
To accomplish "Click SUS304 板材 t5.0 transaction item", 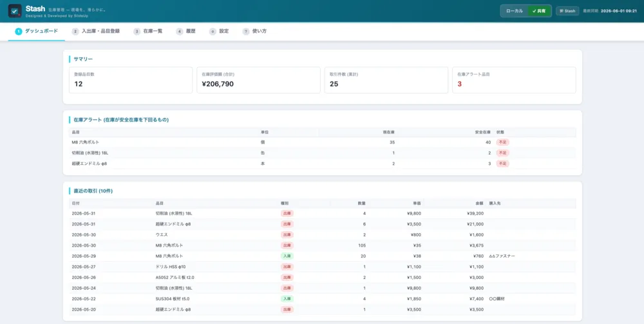I will pos(173,298).
